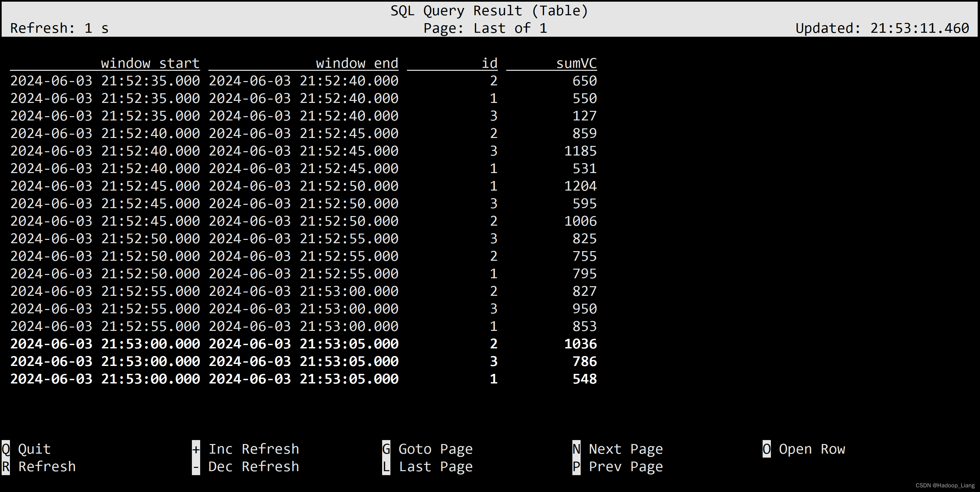Click window_end cell in the row with sumVC 1006
Viewport: 980px width, 492px height.
[x=304, y=221]
